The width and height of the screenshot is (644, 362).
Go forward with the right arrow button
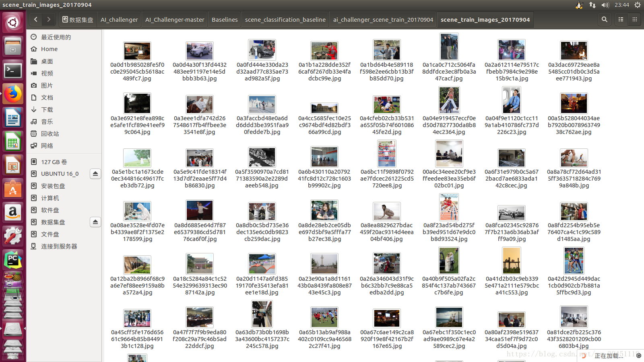(49, 19)
